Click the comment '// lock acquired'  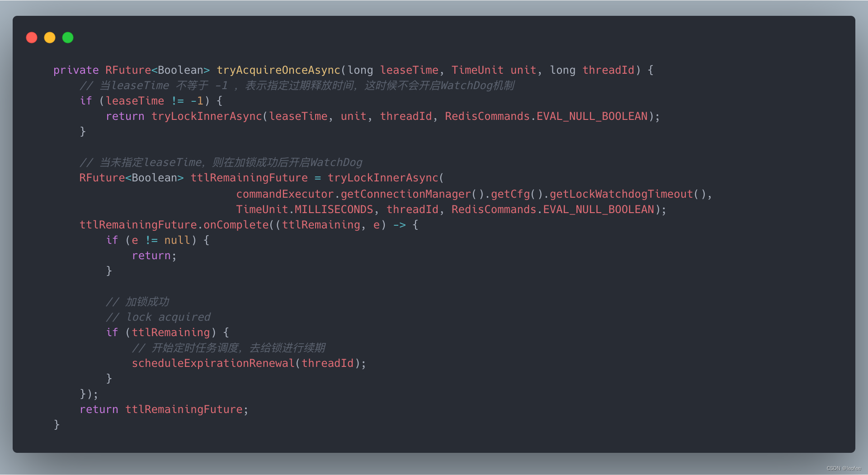click(x=158, y=317)
